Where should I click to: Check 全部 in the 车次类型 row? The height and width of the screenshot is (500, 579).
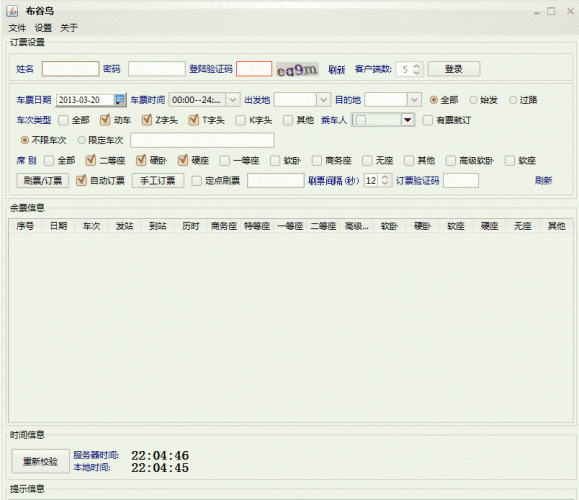pyautogui.click(x=64, y=120)
